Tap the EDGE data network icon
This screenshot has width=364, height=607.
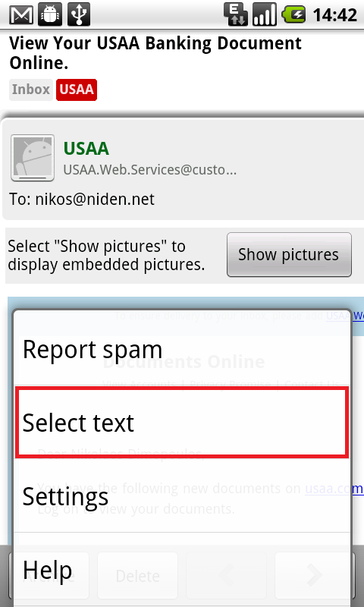(x=236, y=14)
